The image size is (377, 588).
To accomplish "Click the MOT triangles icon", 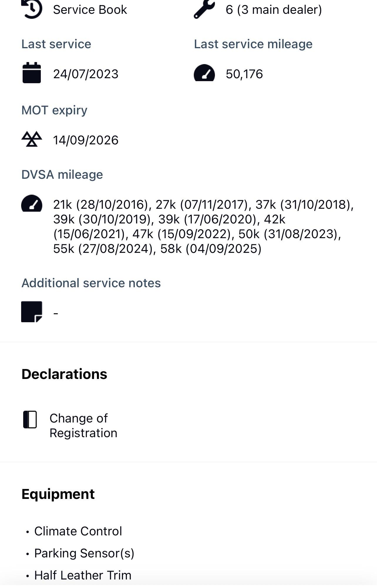I will 32,139.
